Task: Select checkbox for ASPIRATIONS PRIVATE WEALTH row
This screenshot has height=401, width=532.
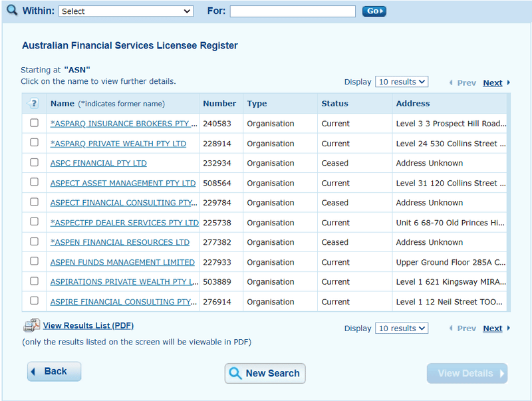Action: tap(35, 281)
